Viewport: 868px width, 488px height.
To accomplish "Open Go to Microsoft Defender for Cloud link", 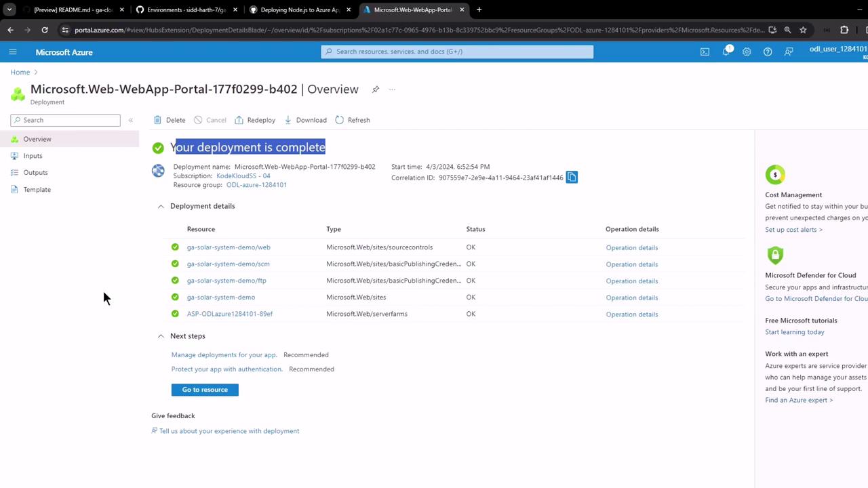I will click(816, 299).
